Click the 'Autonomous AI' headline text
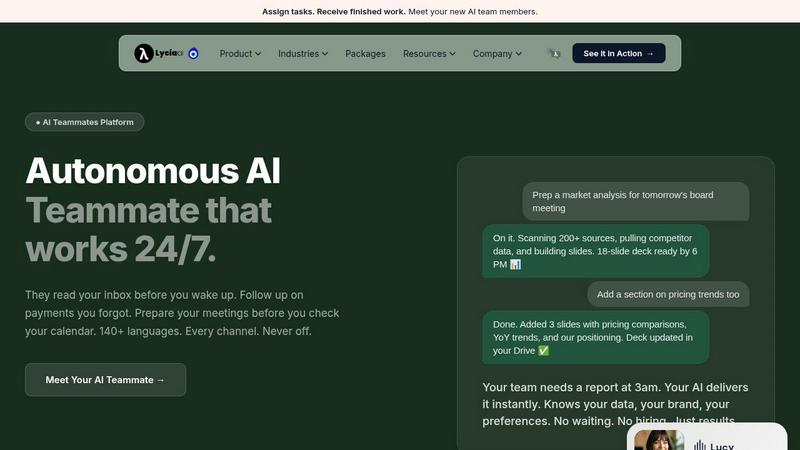 153,170
